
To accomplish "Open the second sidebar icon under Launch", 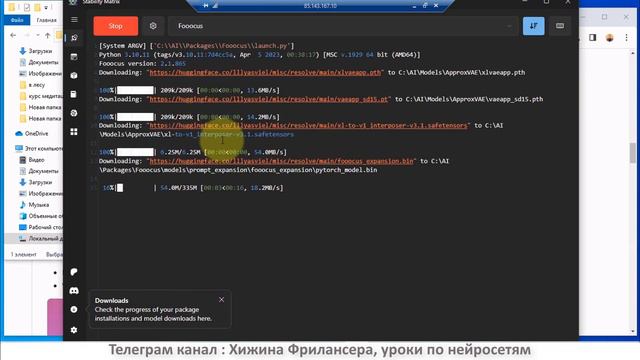I will [x=74, y=57].
